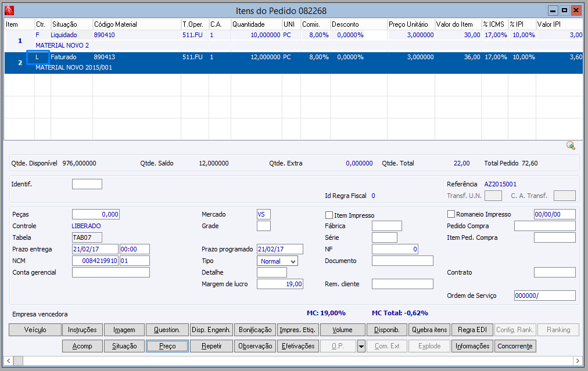This screenshot has width=588, height=371.
Task: Click the Concorrente button
Action: pos(515,346)
